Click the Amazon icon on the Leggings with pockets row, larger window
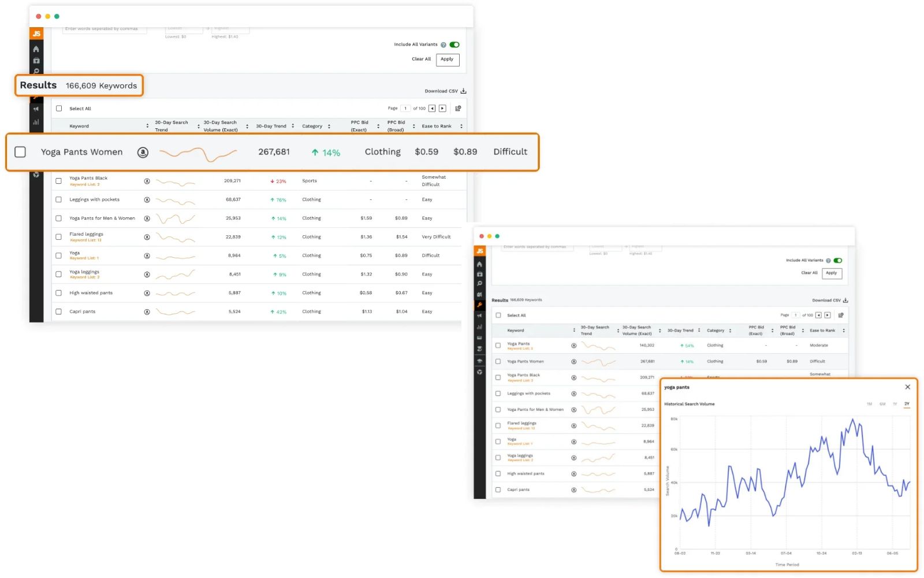Image resolution: width=924 pixels, height=578 pixels. [147, 199]
